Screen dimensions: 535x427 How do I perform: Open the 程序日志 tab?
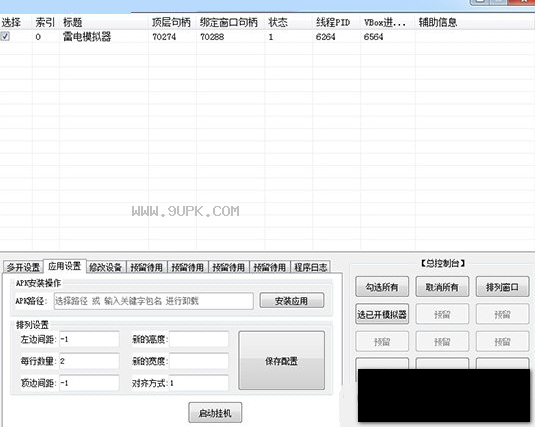coord(310,267)
